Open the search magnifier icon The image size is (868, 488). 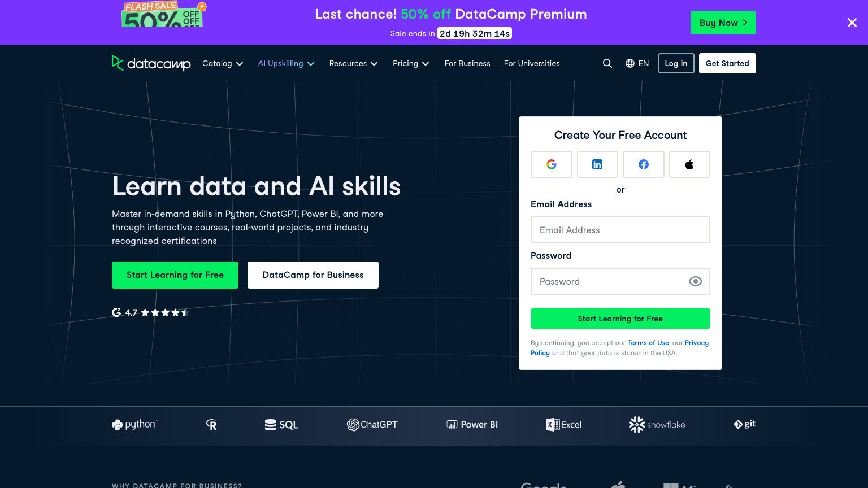click(607, 63)
